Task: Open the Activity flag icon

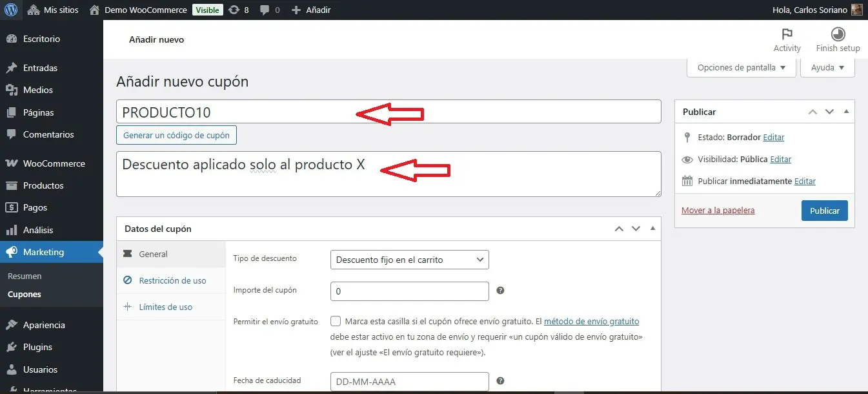Action: (787, 35)
